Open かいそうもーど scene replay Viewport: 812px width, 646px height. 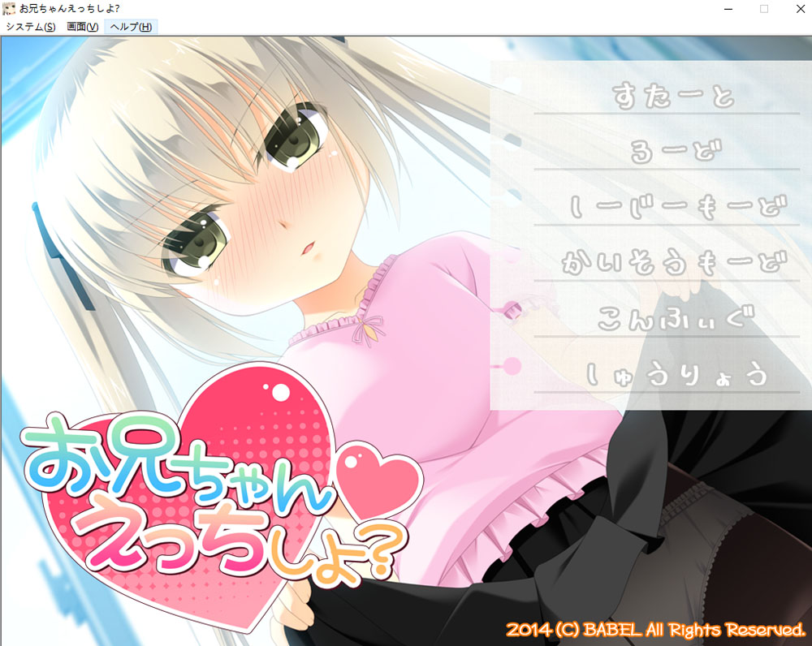(675, 263)
